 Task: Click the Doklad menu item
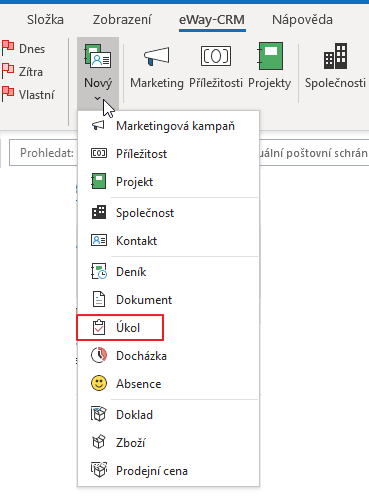(x=168, y=415)
